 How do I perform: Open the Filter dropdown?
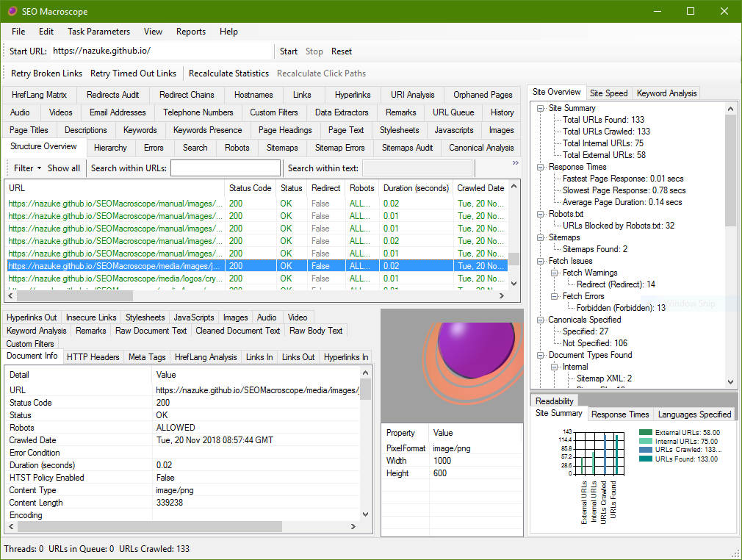tap(27, 168)
